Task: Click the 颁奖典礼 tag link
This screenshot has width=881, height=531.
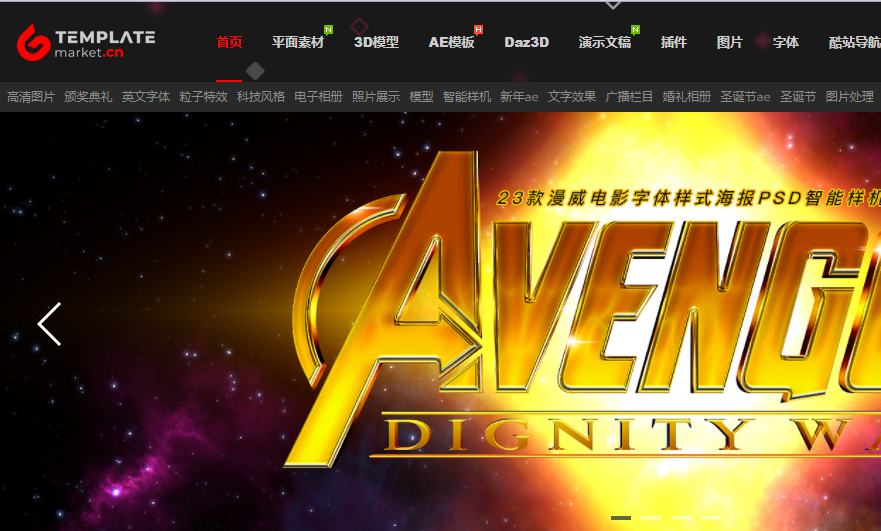Action: [88, 97]
